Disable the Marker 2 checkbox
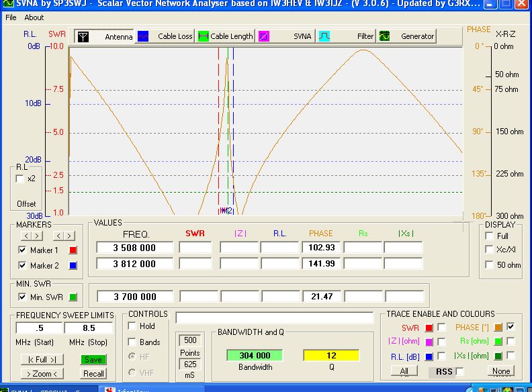The width and height of the screenshot is (532, 392). coord(22,266)
